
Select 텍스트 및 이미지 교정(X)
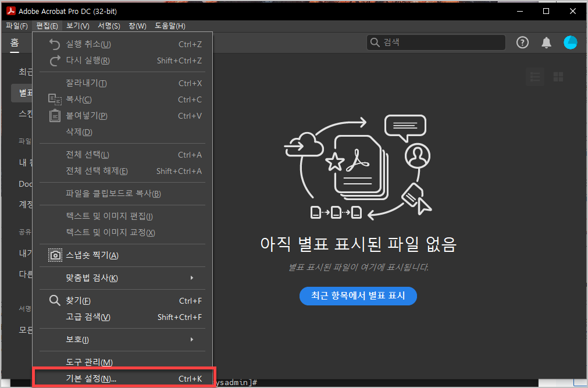point(123,233)
